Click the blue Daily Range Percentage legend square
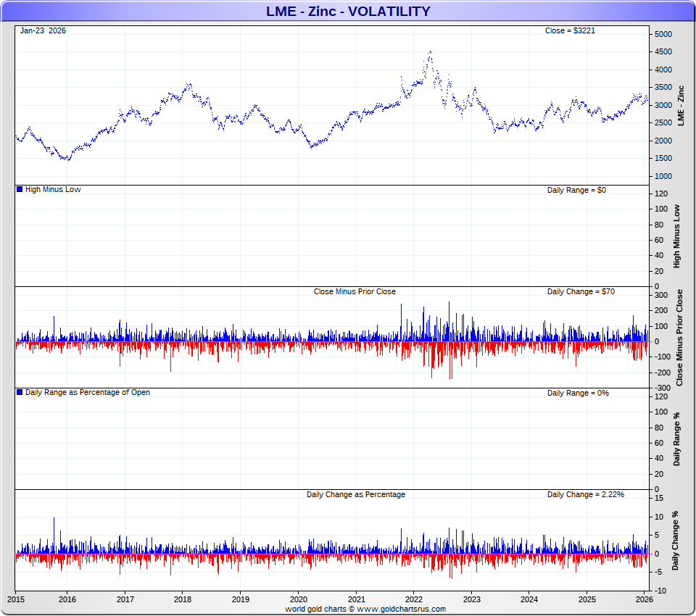 pos(20,393)
